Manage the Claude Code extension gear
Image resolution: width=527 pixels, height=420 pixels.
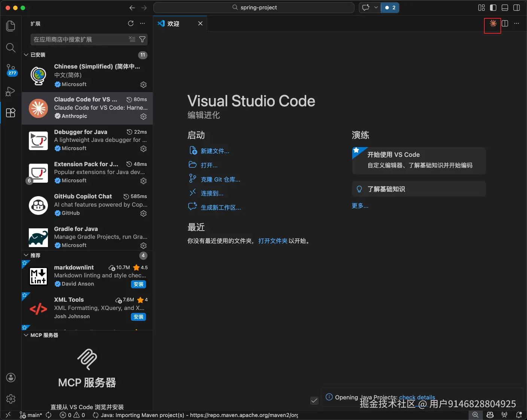tap(143, 116)
